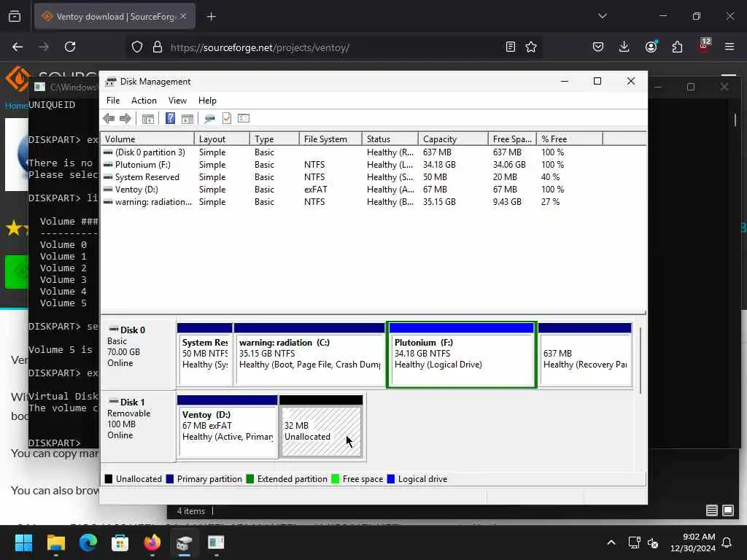Click the Disk 0 label panel
This screenshot has width=747, height=560.
[x=138, y=355]
